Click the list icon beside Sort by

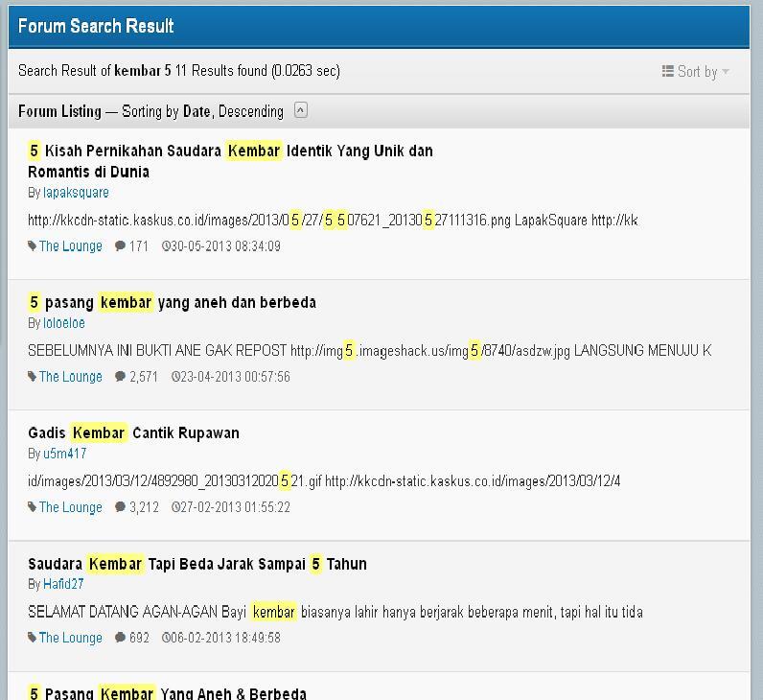pos(668,72)
